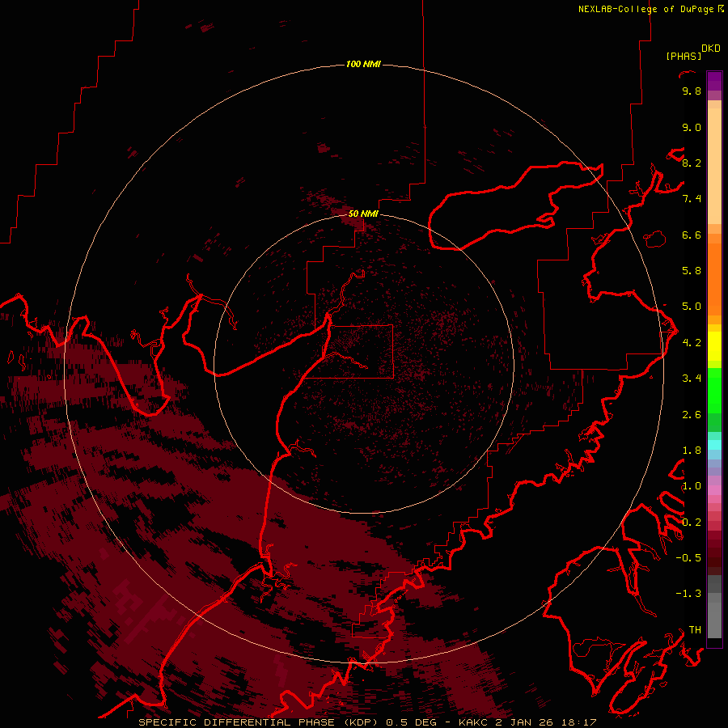Click the 1.8 value on the color scale
Viewport: 728px width, 728px height.
[692, 451]
